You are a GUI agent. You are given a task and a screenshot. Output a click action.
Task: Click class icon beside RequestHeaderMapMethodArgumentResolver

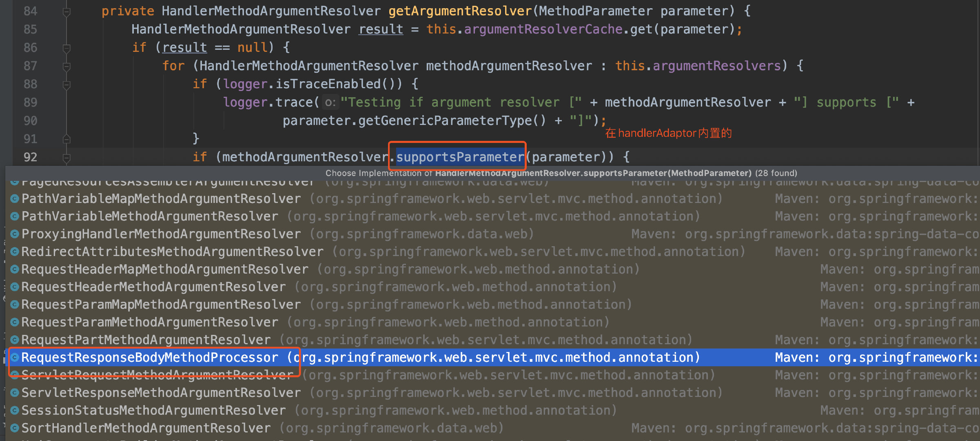(x=15, y=269)
